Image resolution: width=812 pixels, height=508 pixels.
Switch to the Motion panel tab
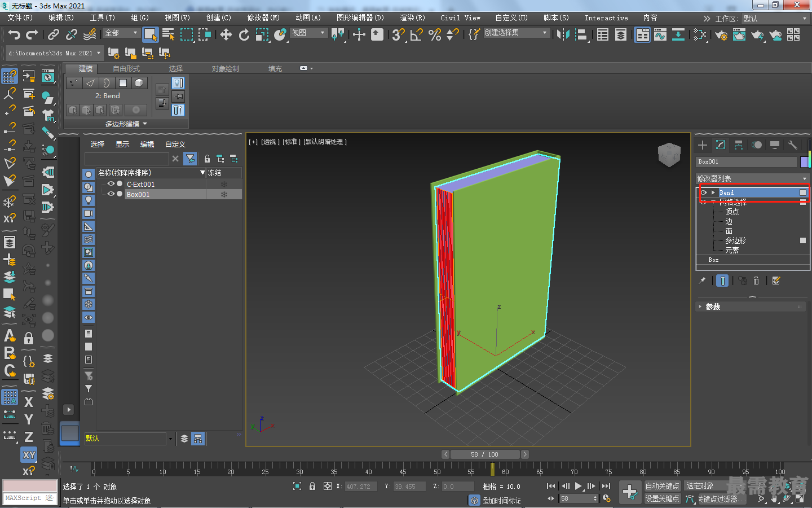pyautogui.click(x=757, y=145)
